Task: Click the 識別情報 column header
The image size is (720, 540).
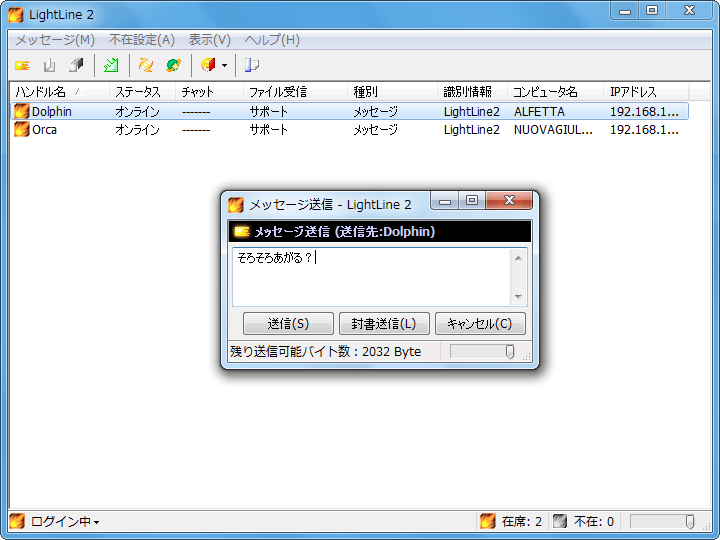Action: [x=472, y=92]
